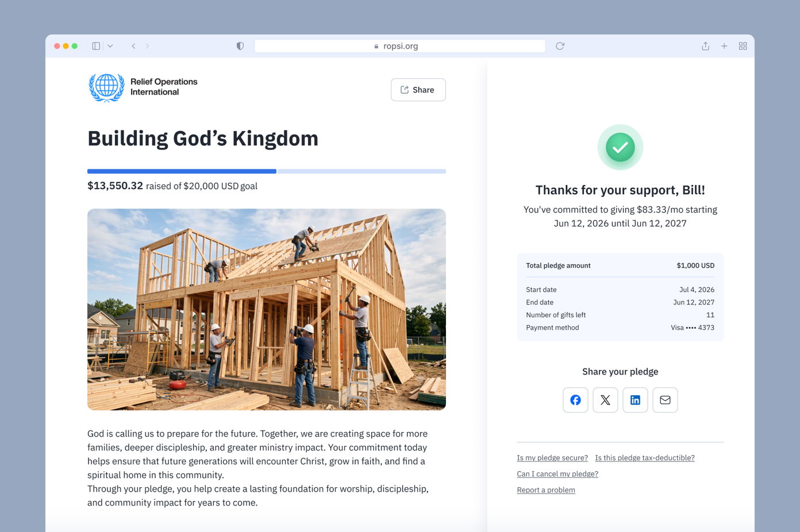800x532 pixels.
Task: Open the sidebar options chevron
Action: pos(110,46)
